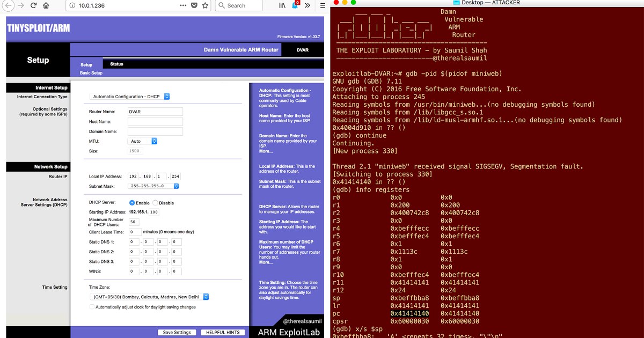Open Internet Connection Type dropdown

click(x=129, y=97)
